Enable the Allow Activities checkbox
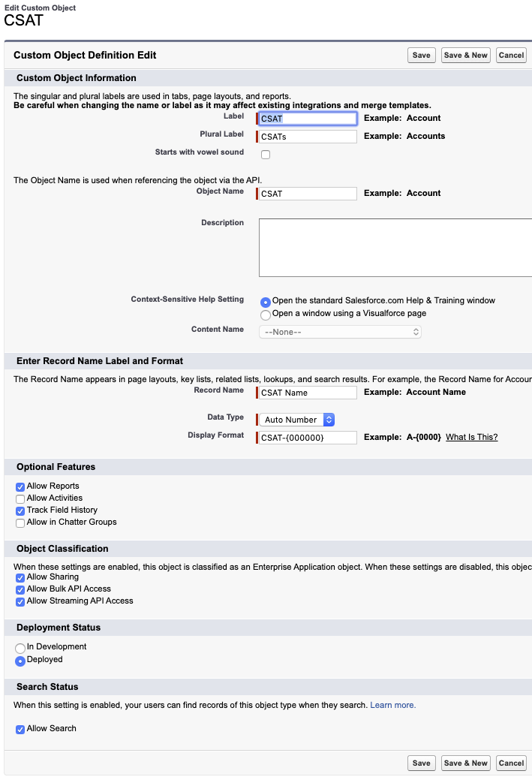Viewport: 532px width, 780px height. (20, 498)
